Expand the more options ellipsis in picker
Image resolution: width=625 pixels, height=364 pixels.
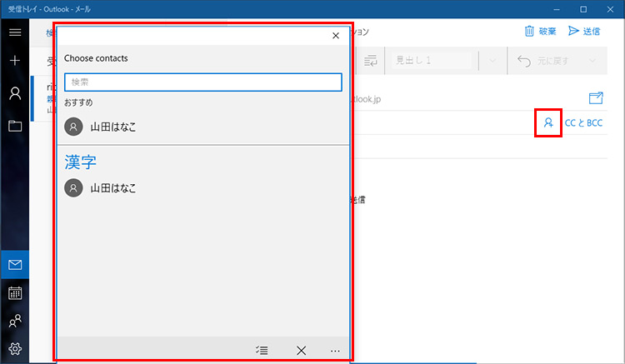(x=335, y=351)
